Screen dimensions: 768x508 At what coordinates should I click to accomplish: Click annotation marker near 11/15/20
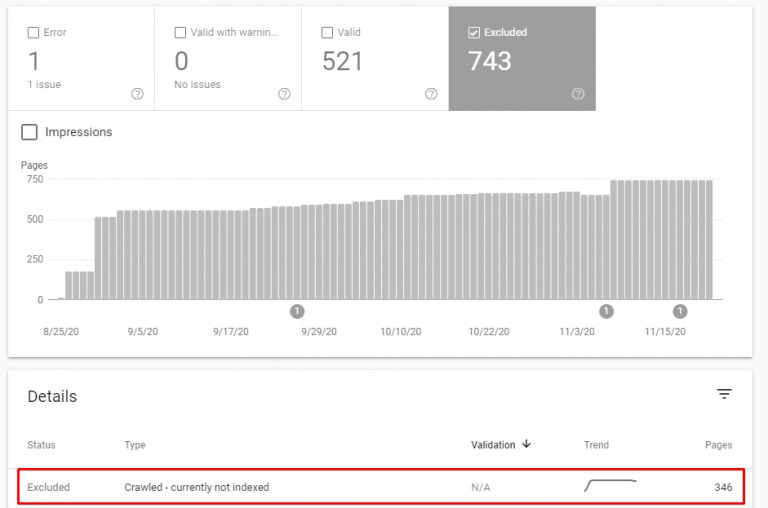[x=680, y=311]
